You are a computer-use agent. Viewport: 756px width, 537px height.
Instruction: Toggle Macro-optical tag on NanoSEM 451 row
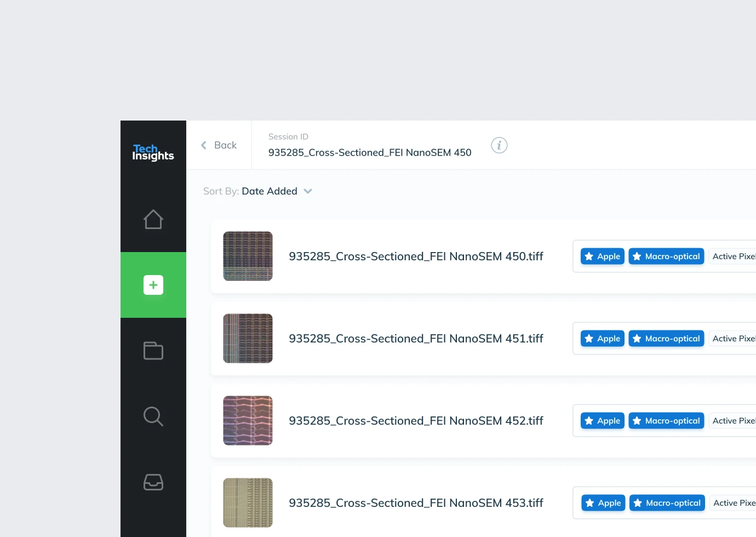tap(666, 339)
